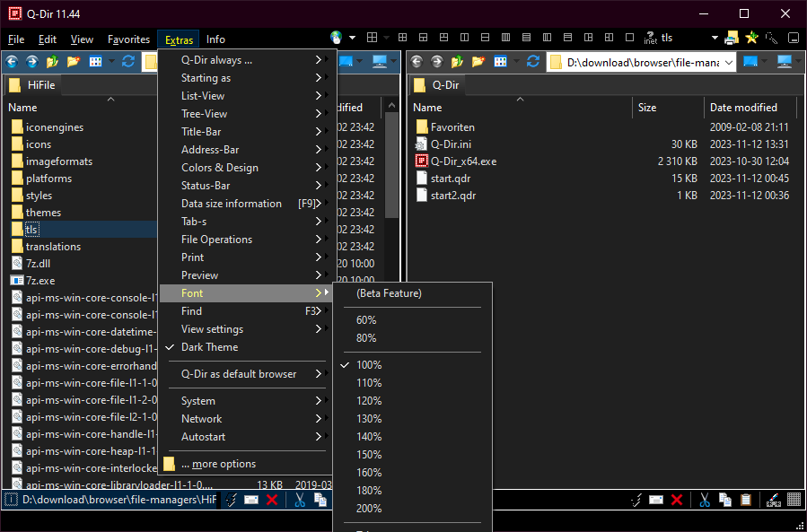The image size is (807, 532).
Task: Open view mode dropdown arrow in left pane
Action: [x=111, y=62]
